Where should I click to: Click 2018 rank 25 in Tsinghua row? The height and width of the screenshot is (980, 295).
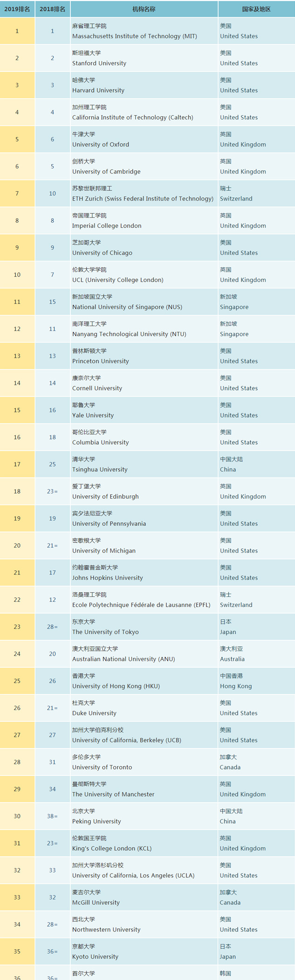tap(53, 464)
